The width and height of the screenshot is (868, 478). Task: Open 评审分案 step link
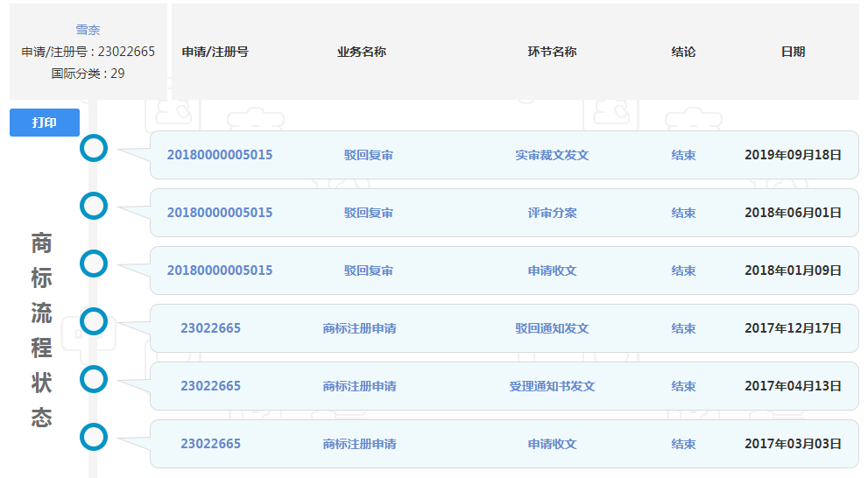pos(552,213)
